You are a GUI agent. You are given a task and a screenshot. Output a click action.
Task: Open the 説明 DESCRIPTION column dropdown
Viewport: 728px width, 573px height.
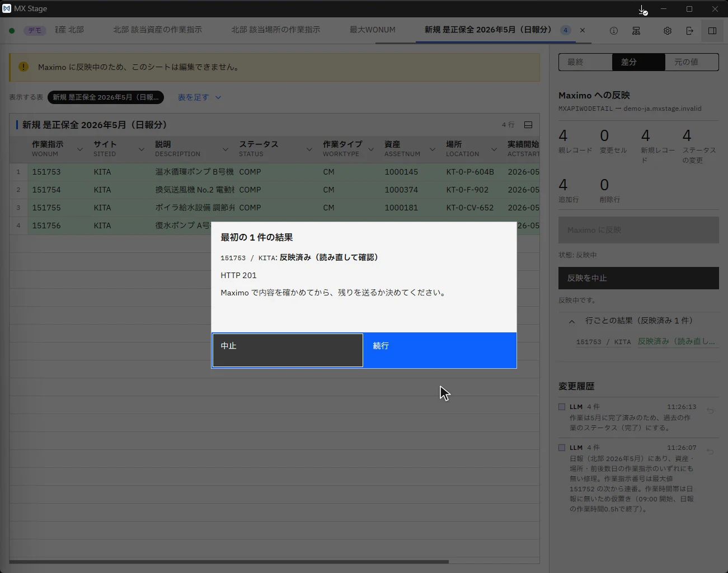point(226,149)
